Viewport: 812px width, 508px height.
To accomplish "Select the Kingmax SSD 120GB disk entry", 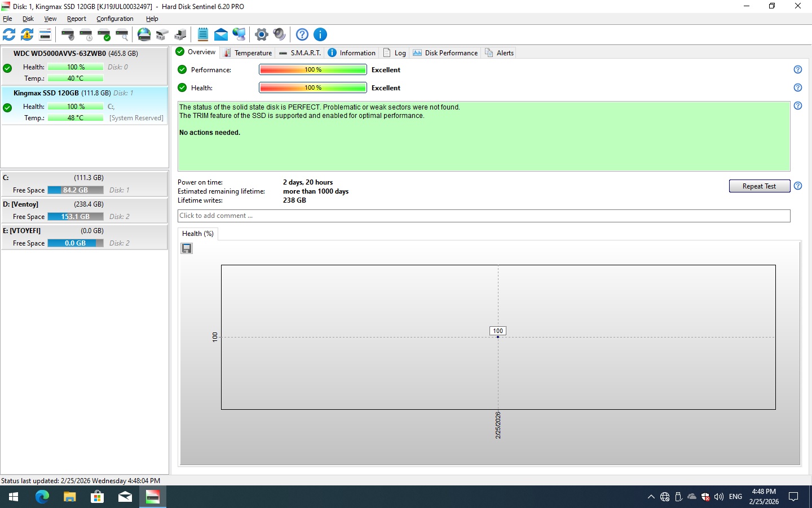I will [85, 106].
